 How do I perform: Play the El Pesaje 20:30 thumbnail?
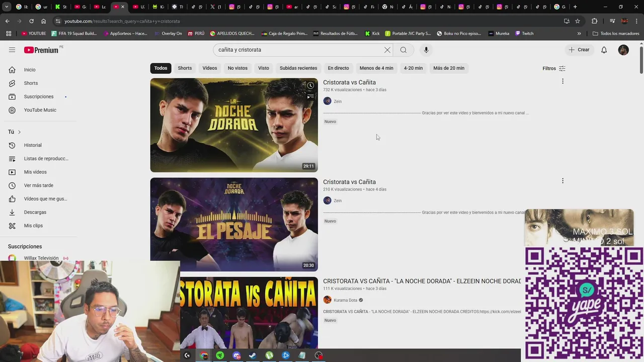point(234,224)
